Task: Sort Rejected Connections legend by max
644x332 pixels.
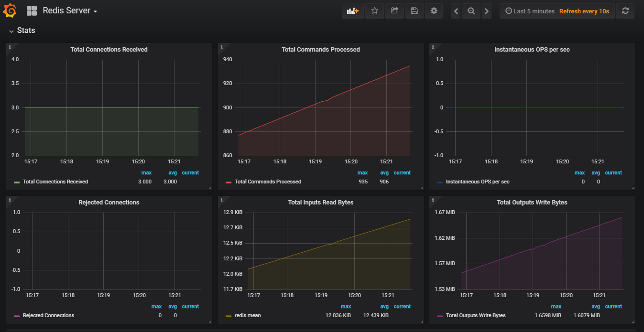Action: click(x=156, y=307)
